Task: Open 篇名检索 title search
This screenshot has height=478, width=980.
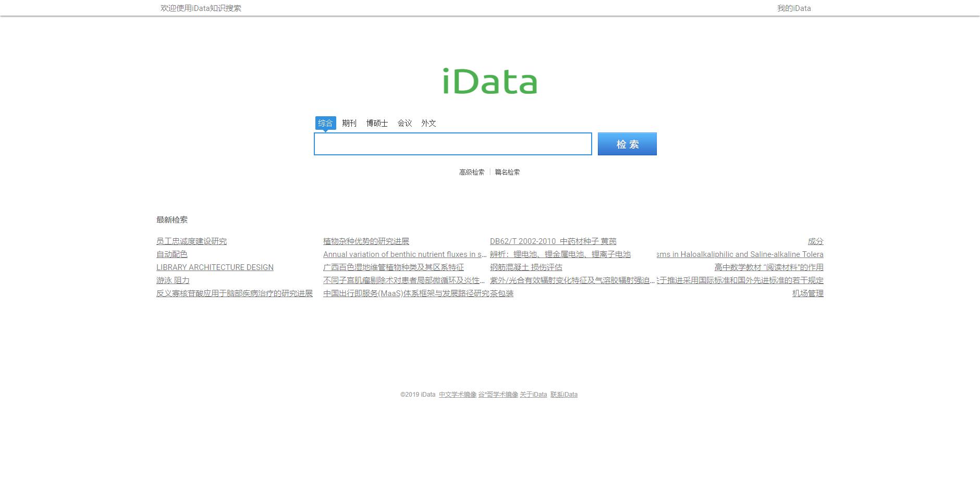Action: (507, 171)
